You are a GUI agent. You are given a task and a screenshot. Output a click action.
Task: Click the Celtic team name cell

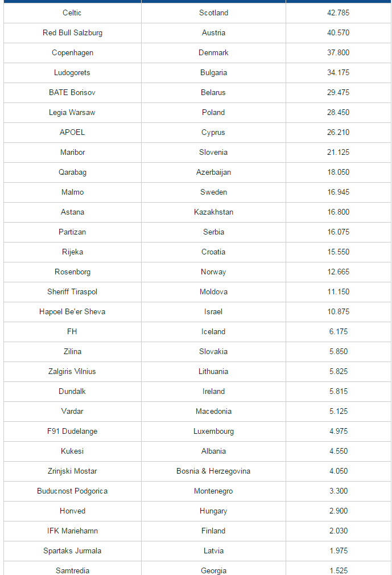(x=72, y=13)
